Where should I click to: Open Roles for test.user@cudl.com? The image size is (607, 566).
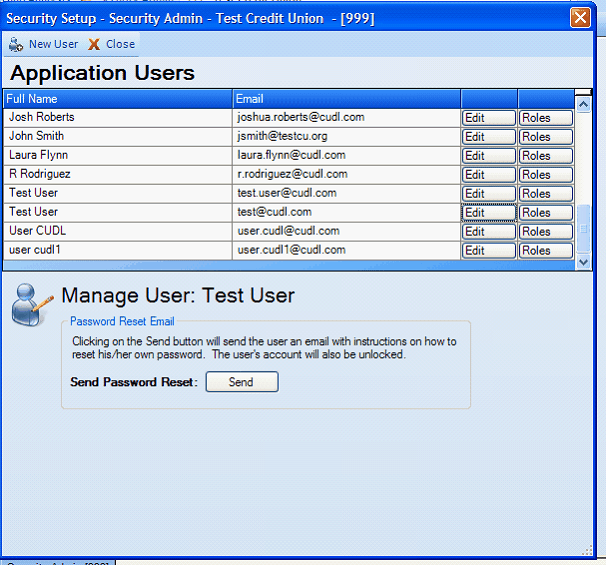(546, 194)
